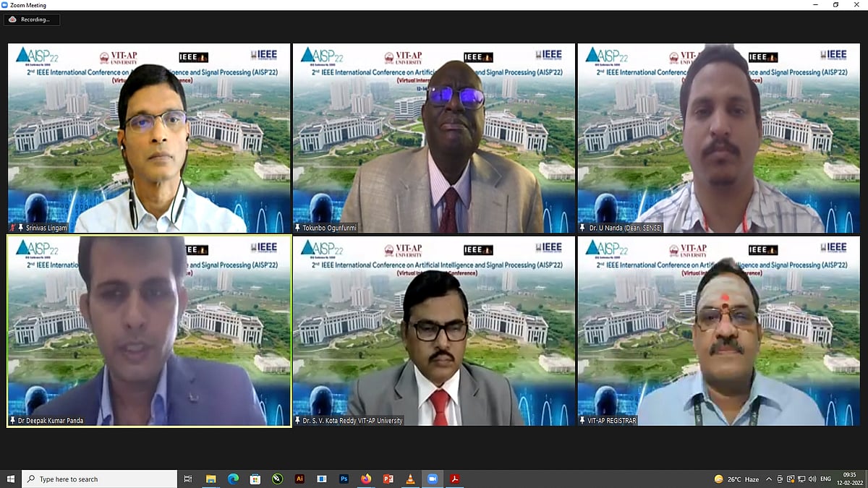
Task: Switch to PowerPoint in the taskbar
Action: tap(388, 479)
